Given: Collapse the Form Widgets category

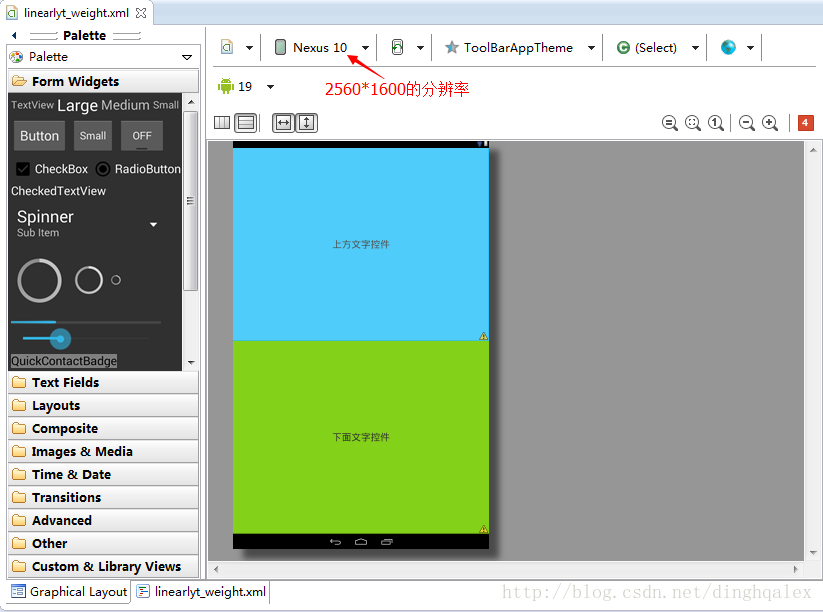Looking at the screenshot, I should 103,81.
